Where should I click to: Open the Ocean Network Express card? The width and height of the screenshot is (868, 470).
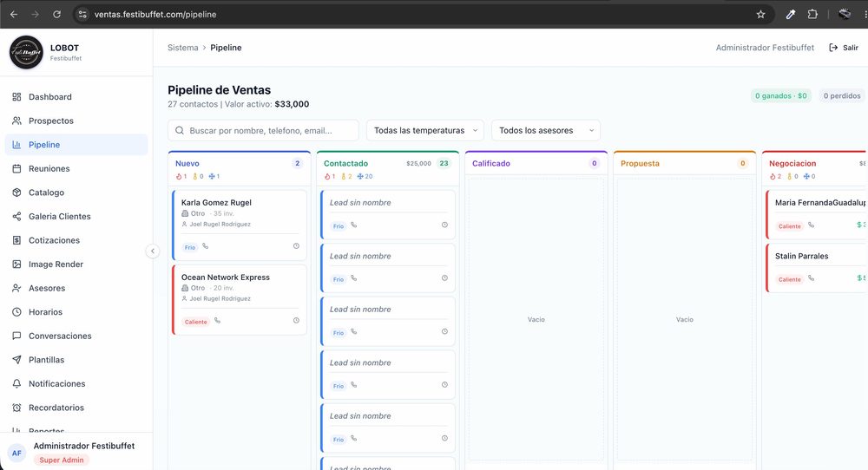240,300
